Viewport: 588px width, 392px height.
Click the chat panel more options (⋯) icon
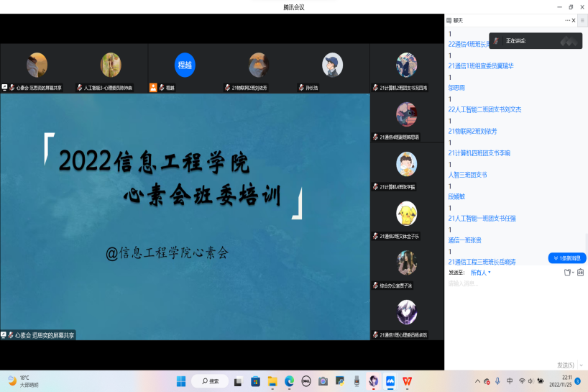[567, 20]
